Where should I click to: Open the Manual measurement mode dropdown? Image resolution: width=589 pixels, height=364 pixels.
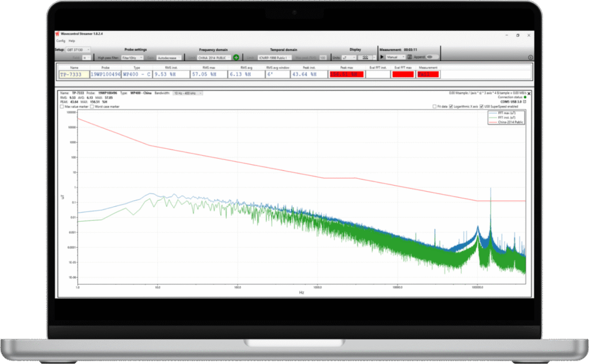[x=395, y=58]
